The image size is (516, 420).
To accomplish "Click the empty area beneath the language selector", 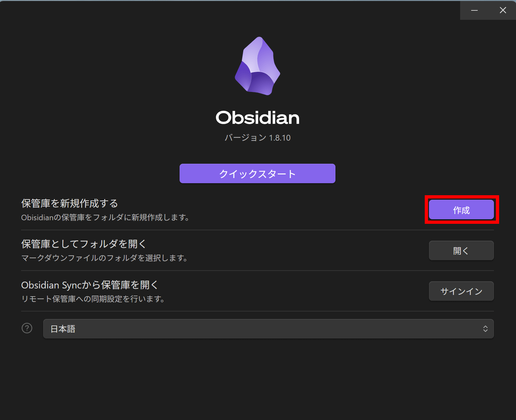I will click(x=258, y=379).
